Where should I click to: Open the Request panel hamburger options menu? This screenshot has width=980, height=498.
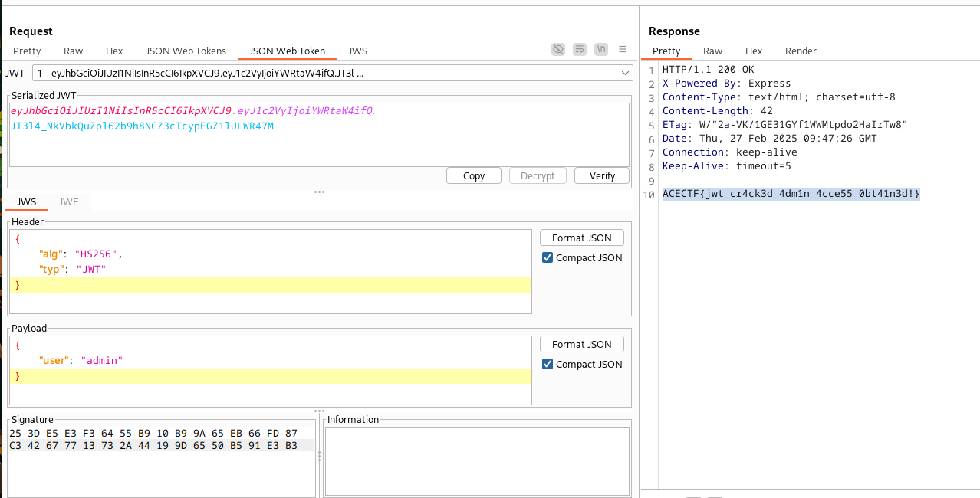tap(623, 49)
